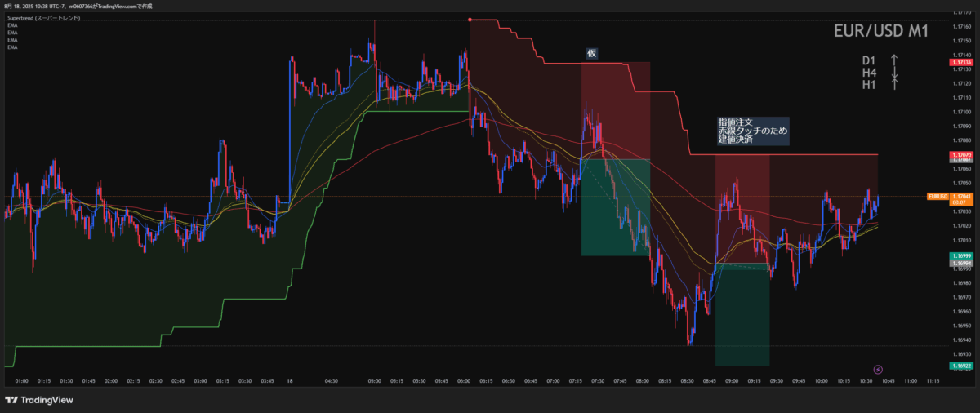Click the 指値注文 note text box

point(752,131)
